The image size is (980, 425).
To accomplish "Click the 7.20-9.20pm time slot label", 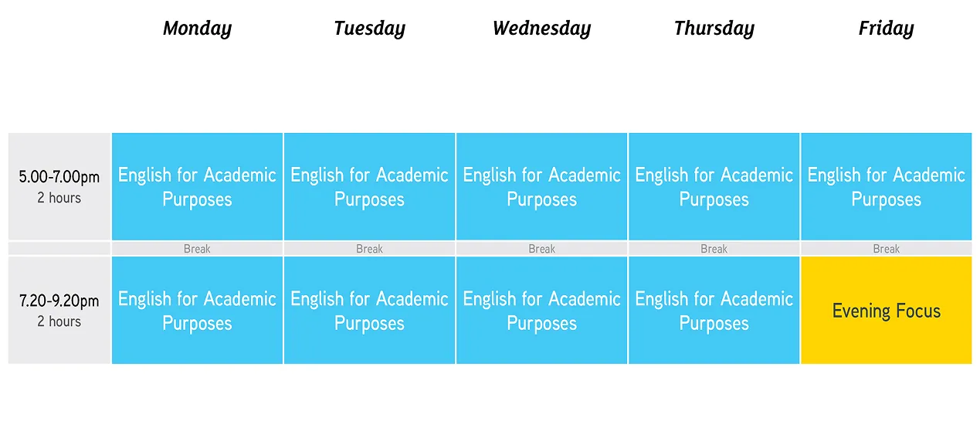I will click(59, 310).
